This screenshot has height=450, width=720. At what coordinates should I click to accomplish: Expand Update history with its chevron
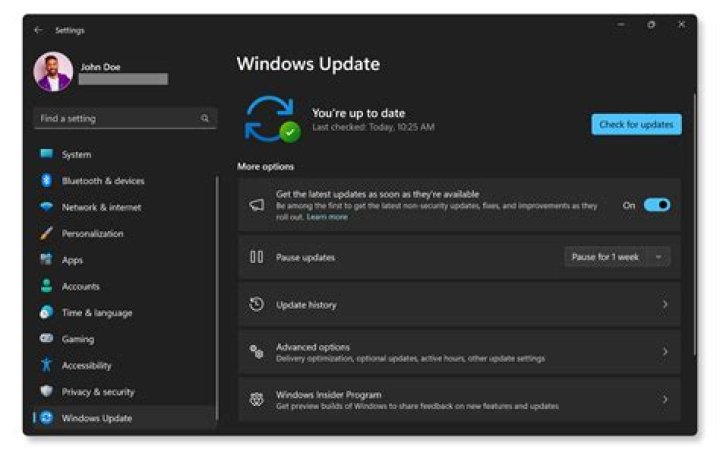(665, 304)
